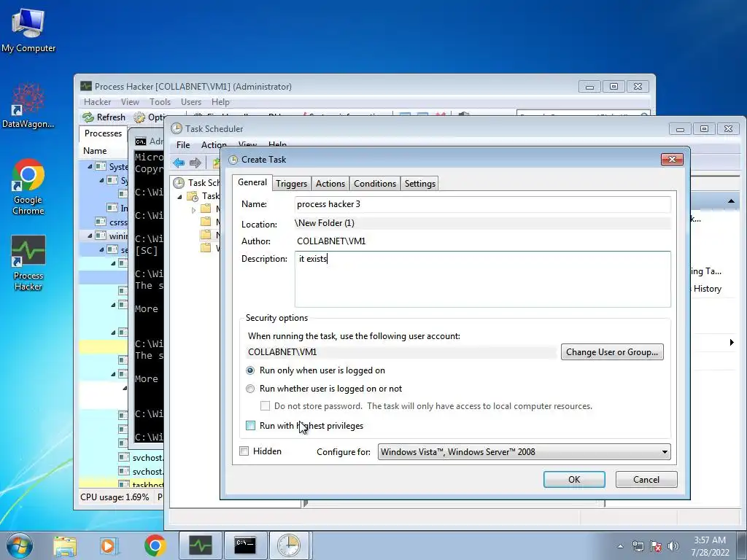Click the taskbar clock showing 3:57 AM
Viewport: 747px width, 560px height.
pos(710,546)
